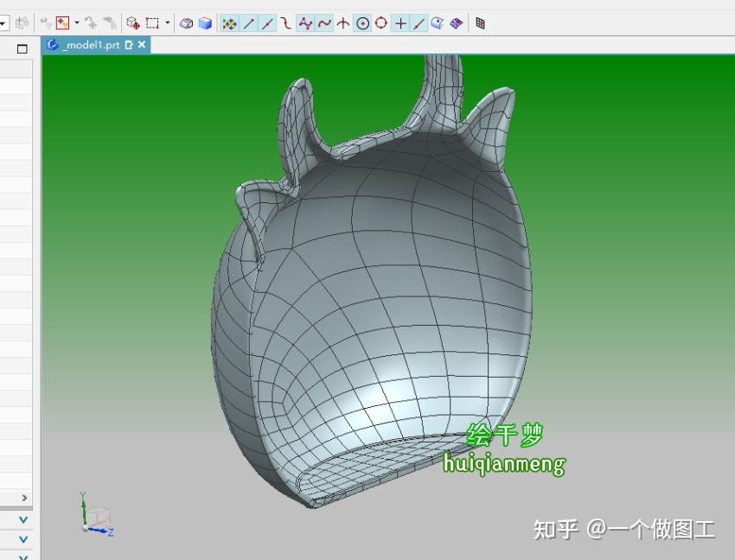Click the square maximize icon atop left panel

[22, 48]
